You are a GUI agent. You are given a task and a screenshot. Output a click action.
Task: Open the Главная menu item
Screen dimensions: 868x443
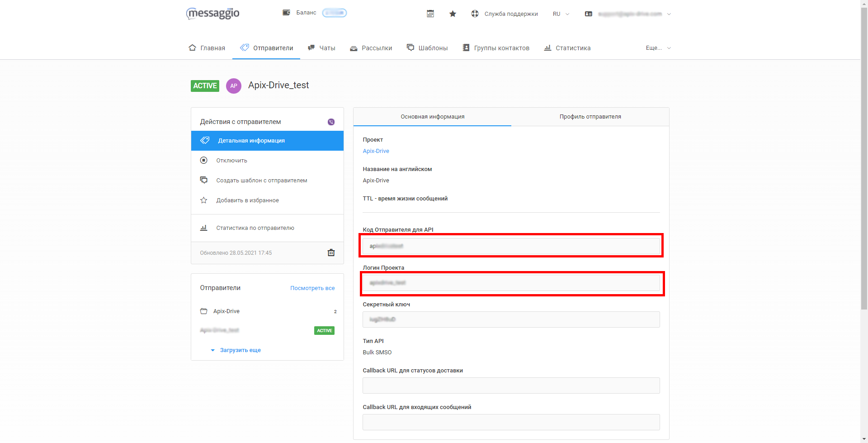point(207,48)
